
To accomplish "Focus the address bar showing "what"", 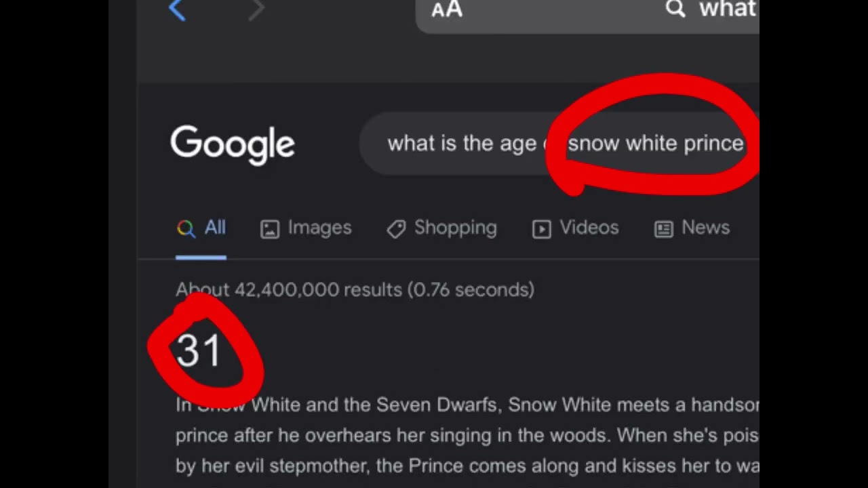I will (727, 9).
